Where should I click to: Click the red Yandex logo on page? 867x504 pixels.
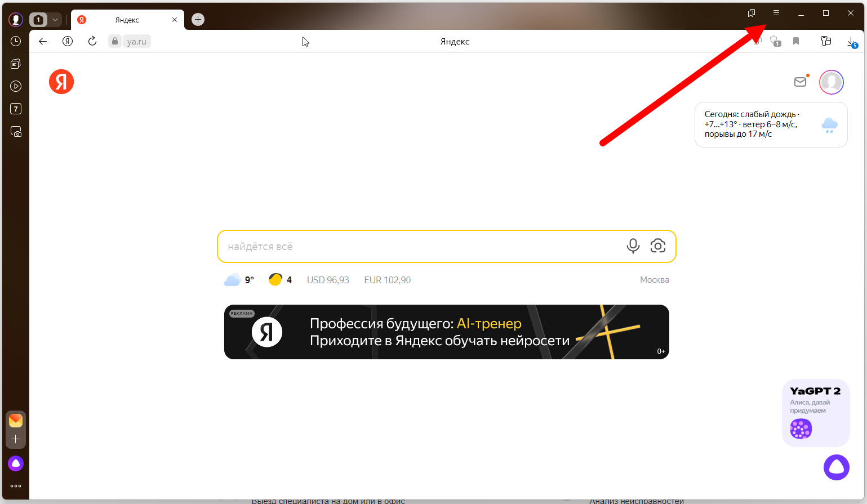pos(61,82)
